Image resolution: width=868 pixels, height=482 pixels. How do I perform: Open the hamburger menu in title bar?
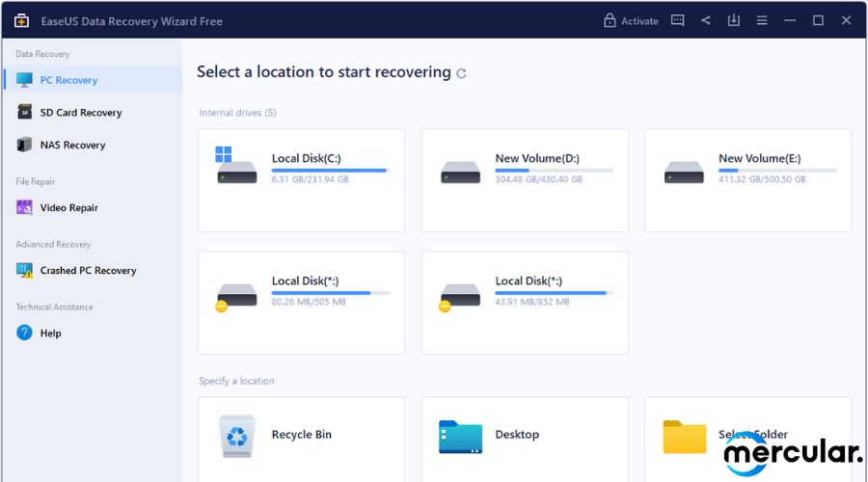pyautogui.click(x=762, y=20)
